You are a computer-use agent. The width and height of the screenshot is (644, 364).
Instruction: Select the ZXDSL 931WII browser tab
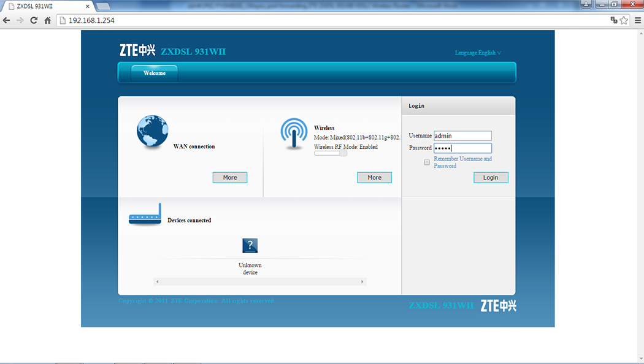pyautogui.click(x=48, y=6)
